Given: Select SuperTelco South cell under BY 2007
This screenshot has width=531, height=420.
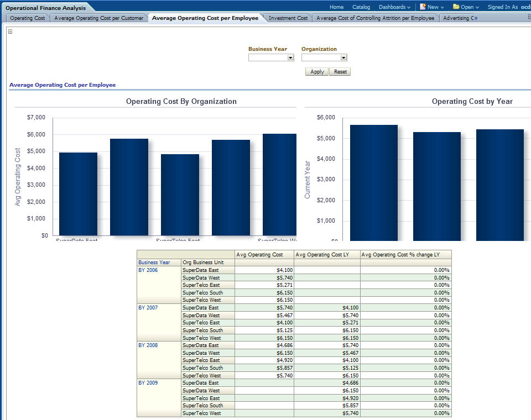Looking at the screenshot, I should point(208,330).
